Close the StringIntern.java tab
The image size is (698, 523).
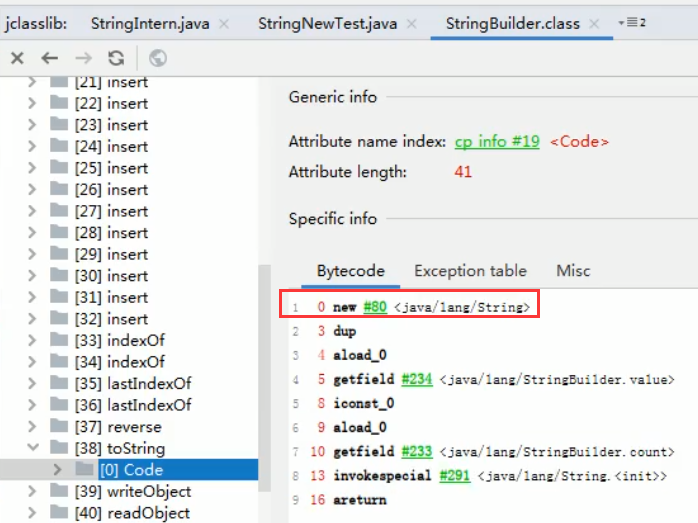tap(224, 24)
